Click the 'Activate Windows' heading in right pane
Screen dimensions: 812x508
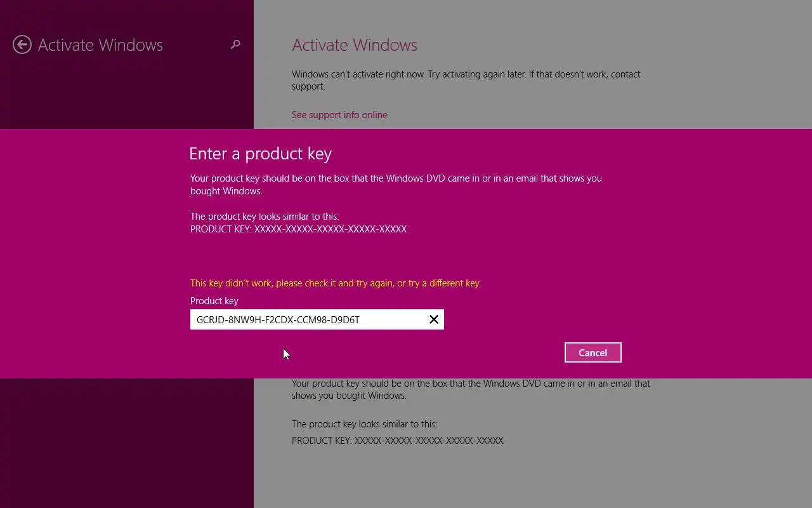coord(355,45)
